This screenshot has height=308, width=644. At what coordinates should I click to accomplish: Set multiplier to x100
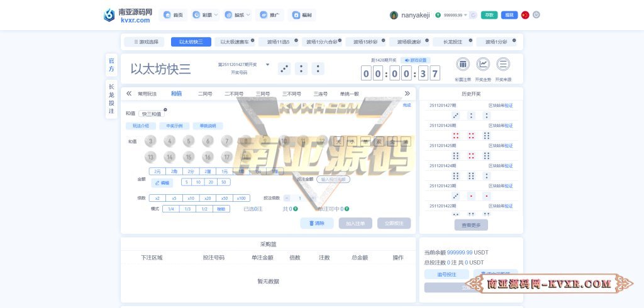(241, 198)
